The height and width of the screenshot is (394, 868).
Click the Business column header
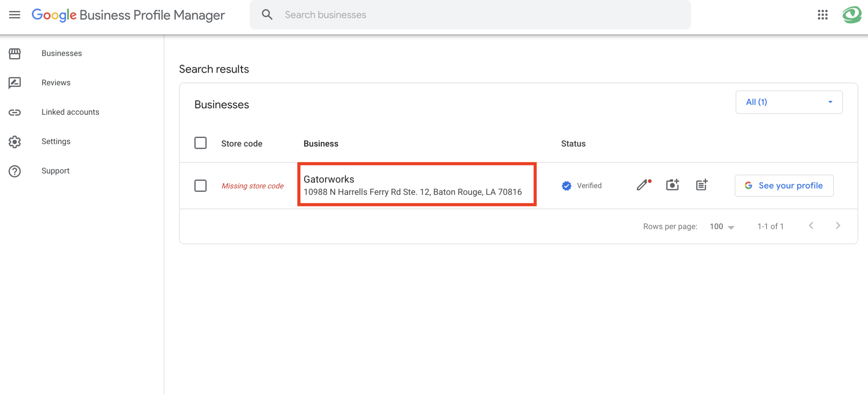[321, 144]
